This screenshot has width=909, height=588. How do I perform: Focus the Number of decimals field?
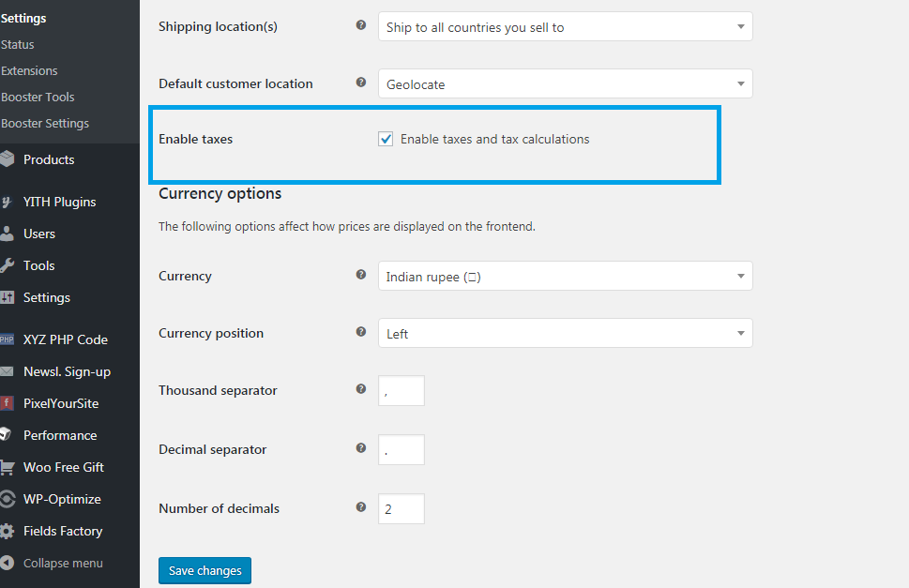coord(401,508)
